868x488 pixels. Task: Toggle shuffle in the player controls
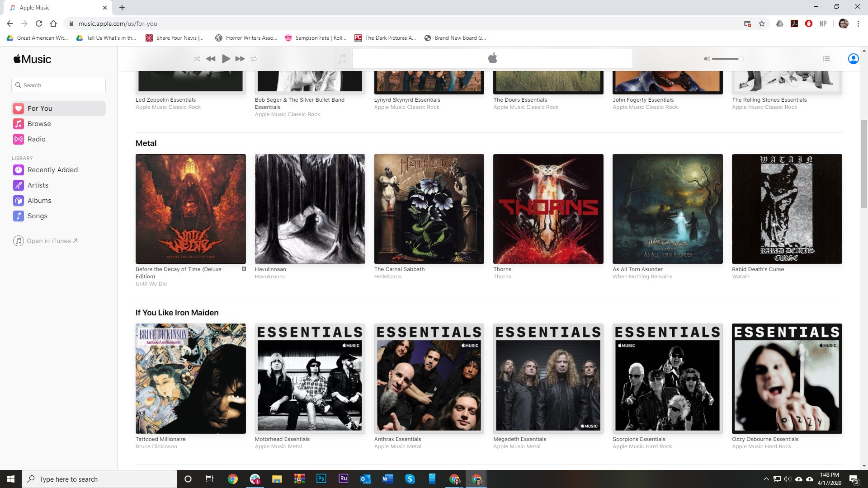pyautogui.click(x=197, y=59)
